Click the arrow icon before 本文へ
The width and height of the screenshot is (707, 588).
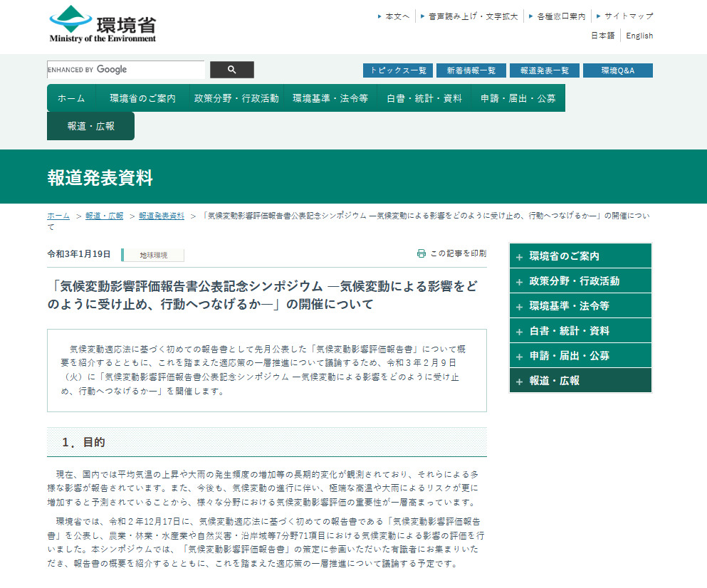point(379,15)
